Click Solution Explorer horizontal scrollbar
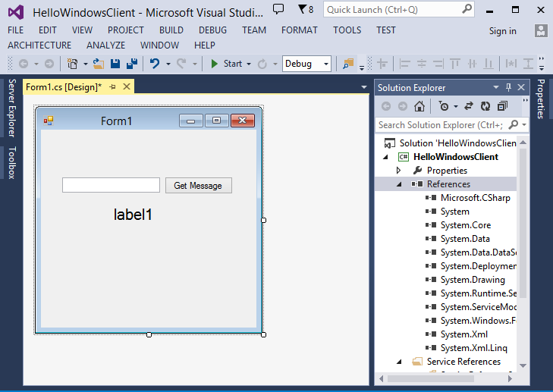This screenshot has width=553, height=392. coord(431,378)
